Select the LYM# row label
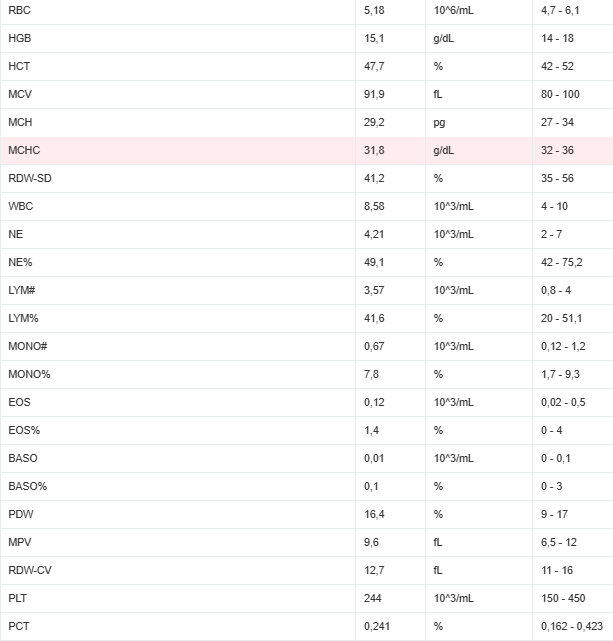The width and height of the screenshot is (613, 641). pyautogui.click(x=22, y=290)
